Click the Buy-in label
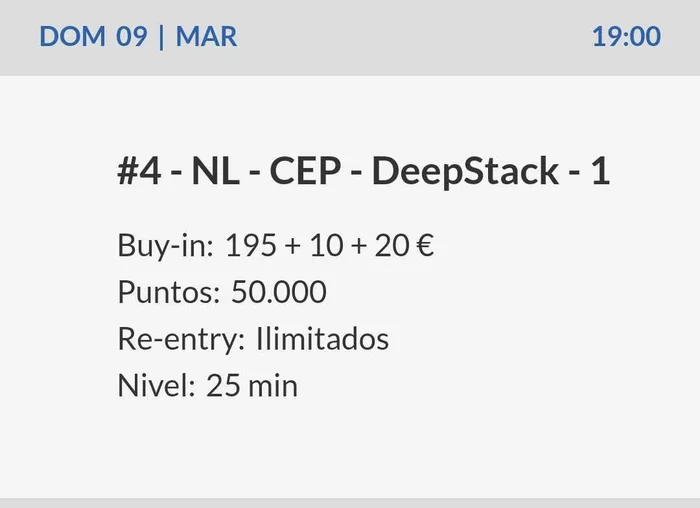The image size is (700, 508). click(166, 245)
